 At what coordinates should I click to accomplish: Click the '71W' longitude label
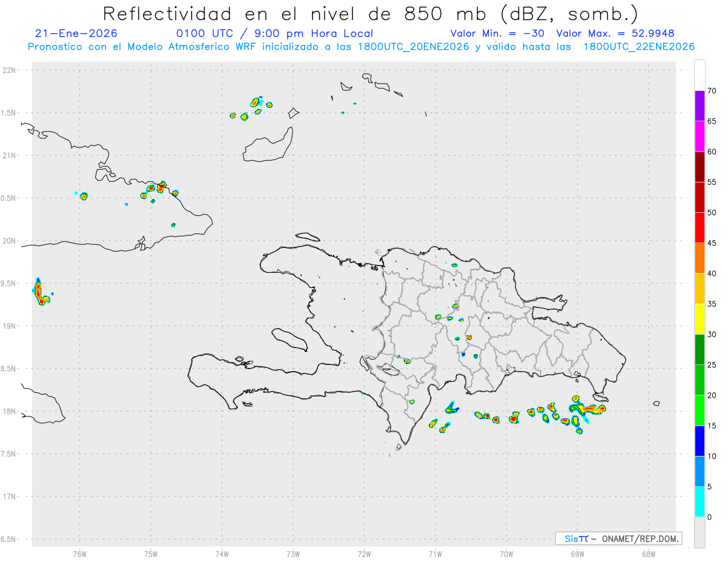[435, 554]
